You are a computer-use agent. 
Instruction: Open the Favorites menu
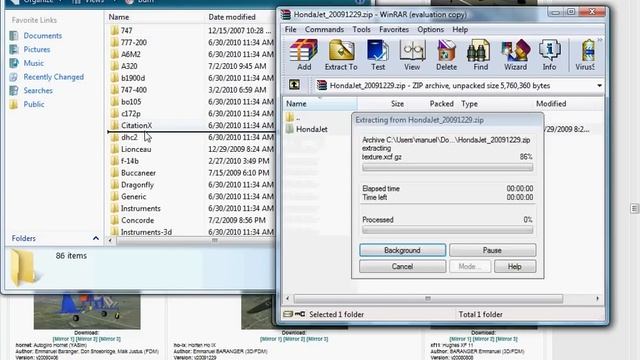pyautogui.click(x=394, y=29)
